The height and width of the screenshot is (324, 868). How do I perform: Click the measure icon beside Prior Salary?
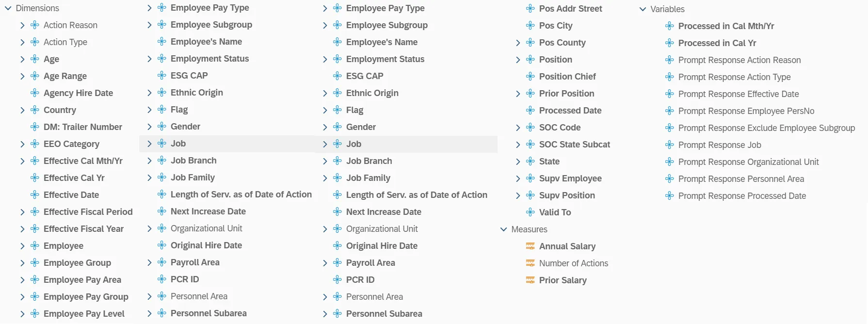pos(530,280)
